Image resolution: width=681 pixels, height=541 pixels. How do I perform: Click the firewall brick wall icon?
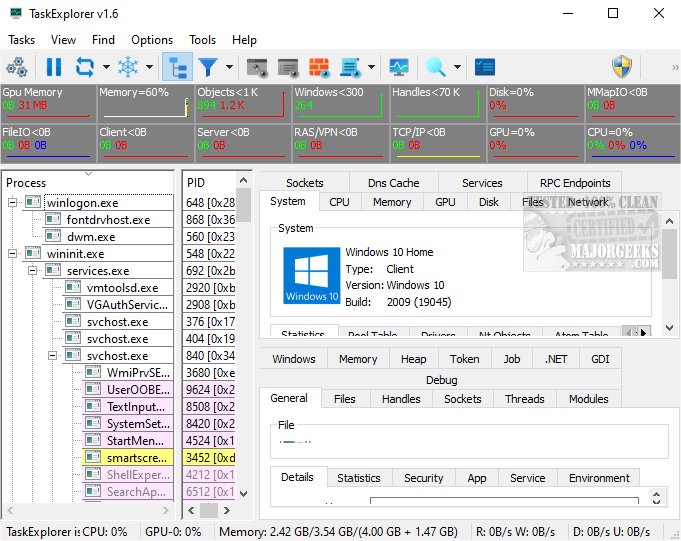320,68
